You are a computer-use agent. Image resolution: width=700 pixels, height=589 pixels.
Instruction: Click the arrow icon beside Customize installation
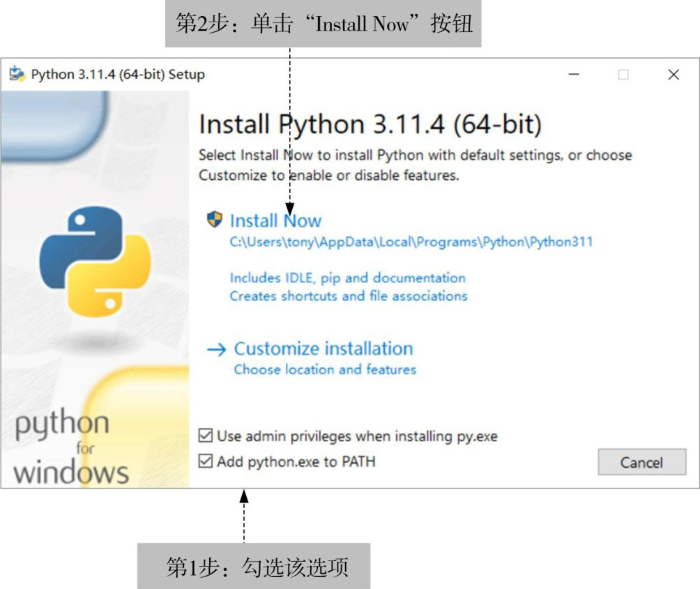pyautogui.click(x=217, y=349)
